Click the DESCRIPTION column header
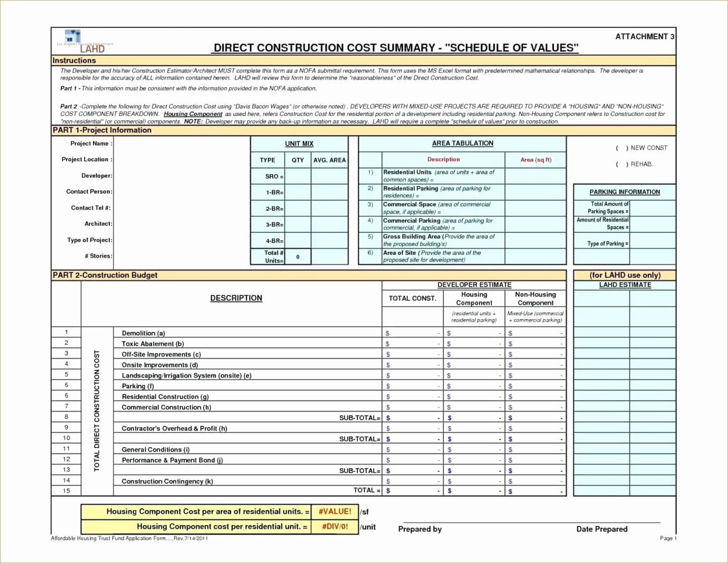The image size is (728, 563). click(236, 298)
